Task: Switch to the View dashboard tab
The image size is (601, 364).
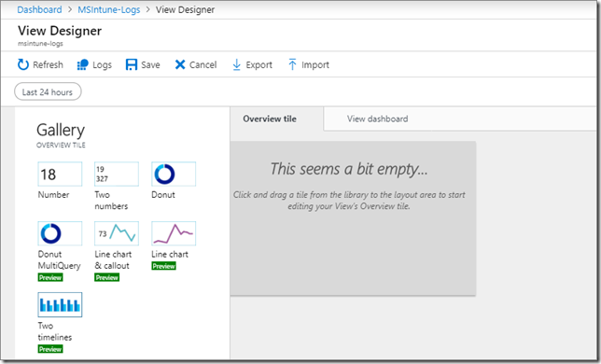Action: (x=378, y=119)
